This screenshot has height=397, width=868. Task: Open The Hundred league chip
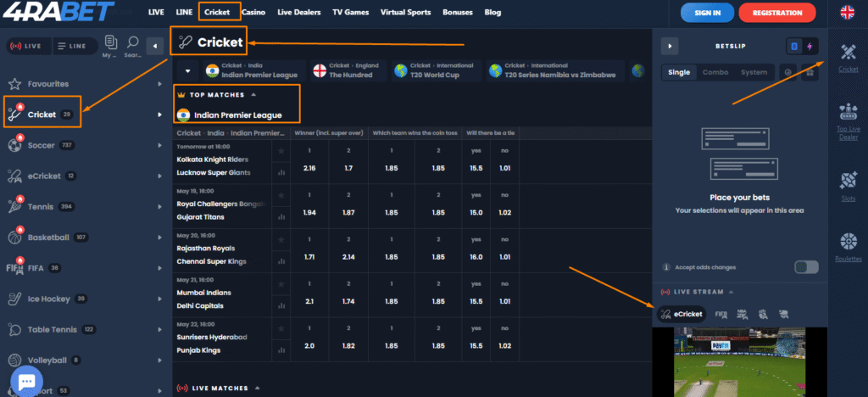[x=348, y=71]
